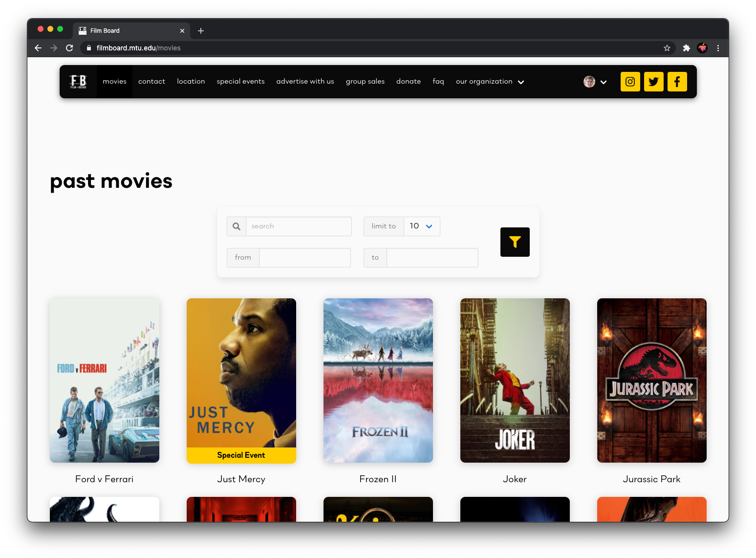
Task: Navigate to group sales
Action: 365,81
